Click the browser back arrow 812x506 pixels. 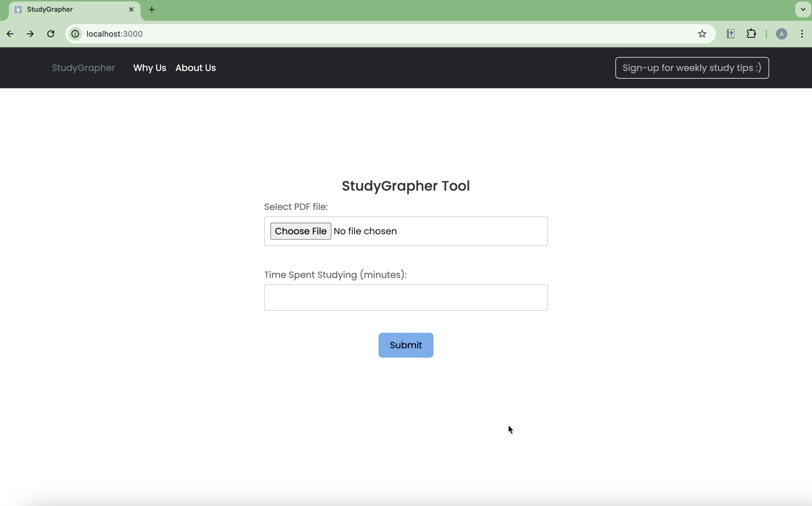(10, 34)
